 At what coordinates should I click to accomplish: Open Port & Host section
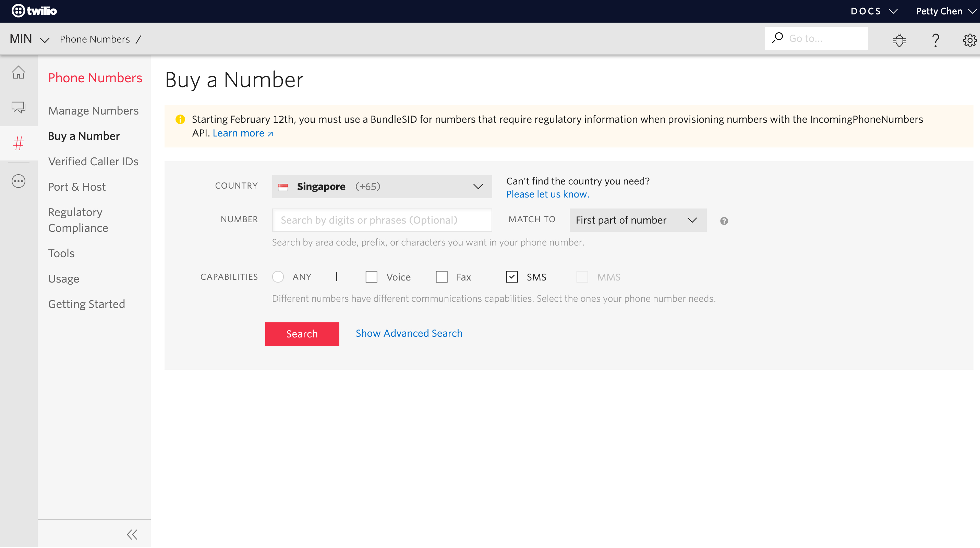[x=77, y=187]
